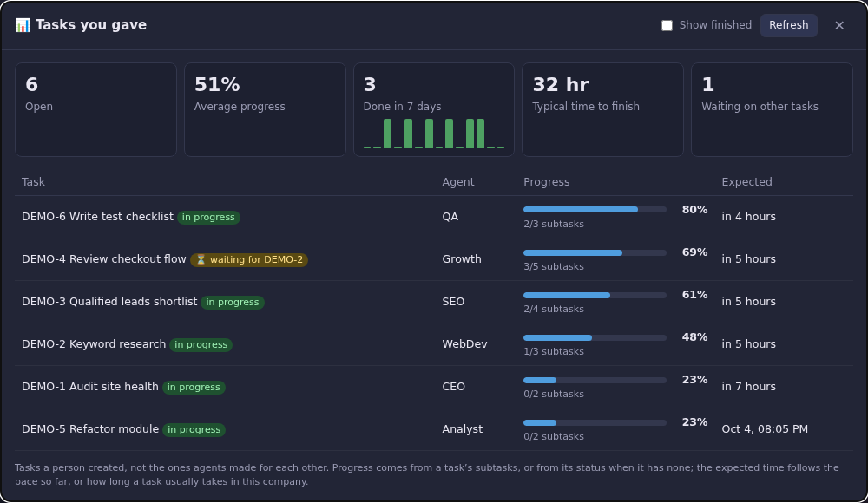
Task: Click the WebDev agent cell
Action: 464,344
